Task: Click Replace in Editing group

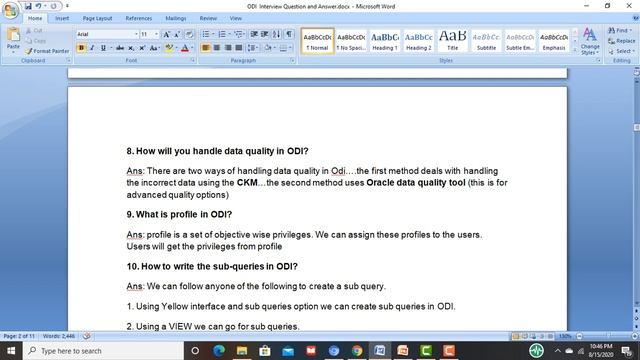Action: [621, 41]
